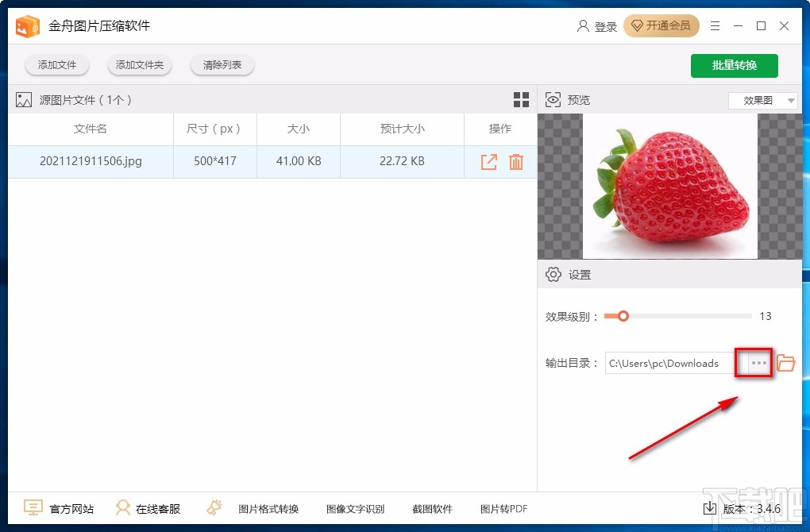Click the camera icon beside 预览
Image resolution: width=810 pixels, height=532 pixels.
(553, 99)
